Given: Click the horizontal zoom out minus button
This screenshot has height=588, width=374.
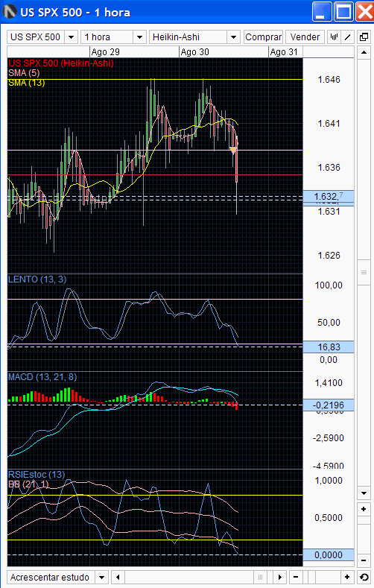Looking at the screenshot, I should (x=296, y=577).
